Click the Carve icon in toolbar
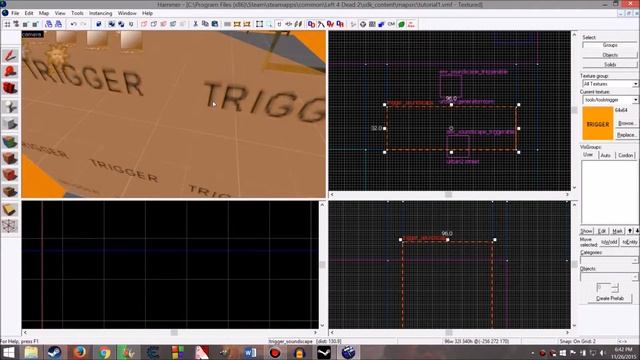 click(99, 24)
